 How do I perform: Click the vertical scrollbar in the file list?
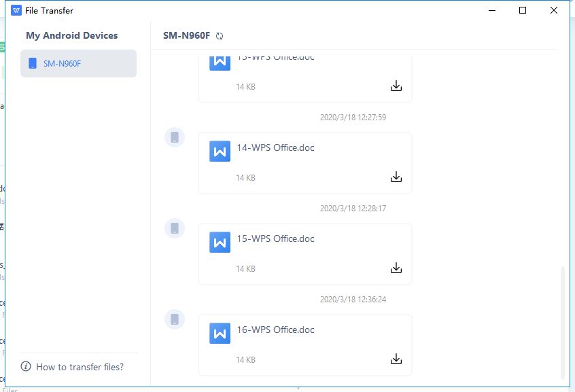click(562, 322)
